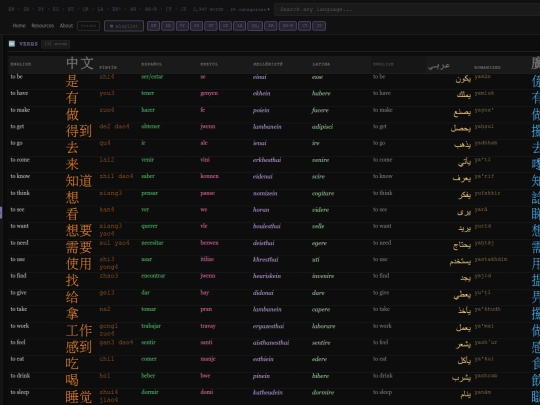Click Greek cell aisthanesthai
540x405 pixels.
coord(271,342)
